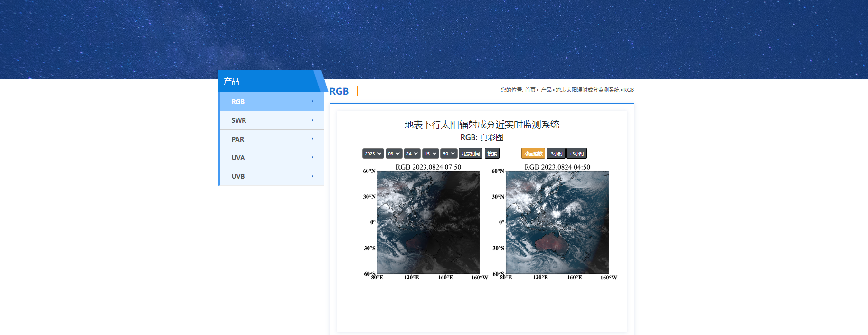This screenshot has width=868, height=335.
Task: Open the month dropdown showing 08
Action: [x=394, y=153]
